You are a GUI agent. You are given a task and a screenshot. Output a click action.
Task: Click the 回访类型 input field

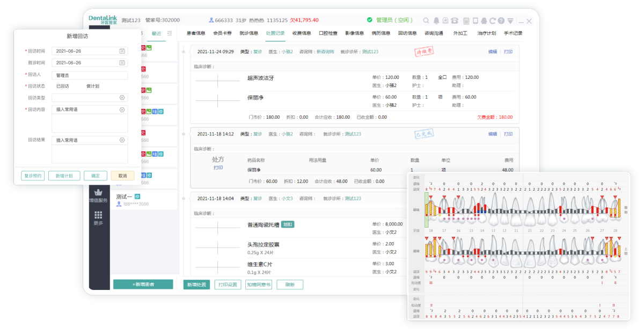(x=90, y=98)
